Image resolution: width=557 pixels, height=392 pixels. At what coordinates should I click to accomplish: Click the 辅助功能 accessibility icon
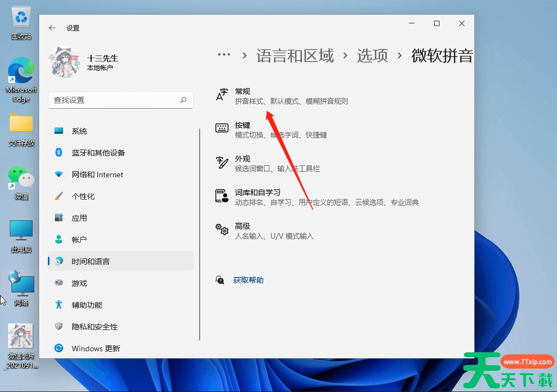[x=59, y=304]
